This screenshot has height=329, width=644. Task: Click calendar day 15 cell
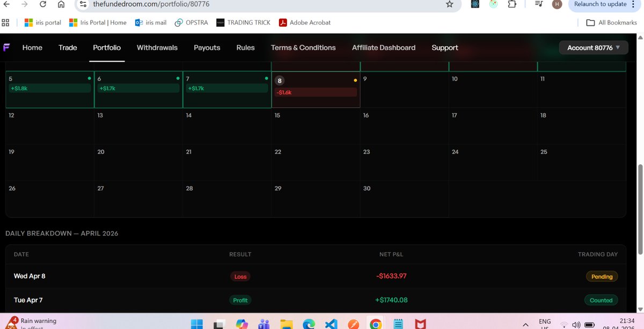[316, 126]
